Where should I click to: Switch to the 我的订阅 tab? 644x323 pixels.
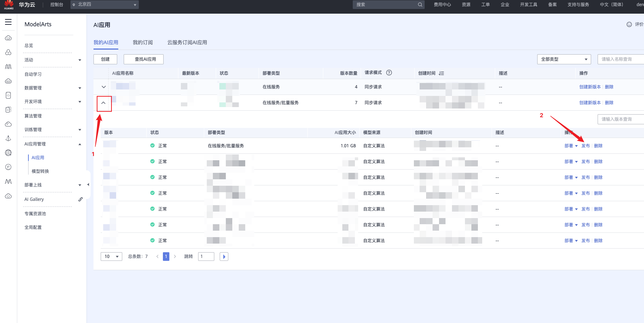143,42
